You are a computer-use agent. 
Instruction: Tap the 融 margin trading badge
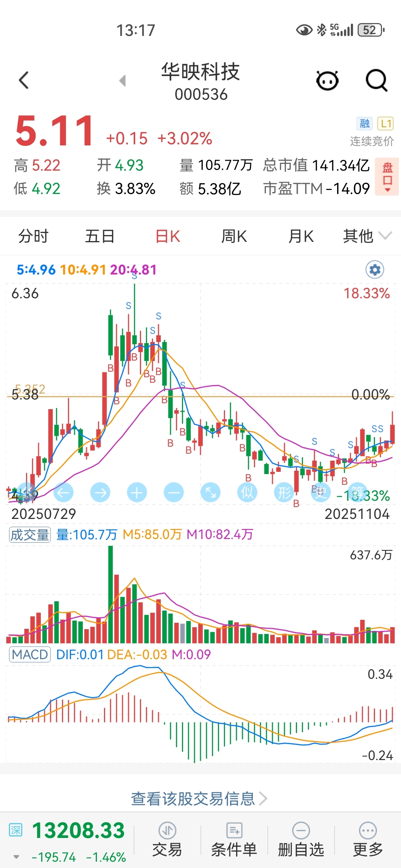tap(365, 123)
